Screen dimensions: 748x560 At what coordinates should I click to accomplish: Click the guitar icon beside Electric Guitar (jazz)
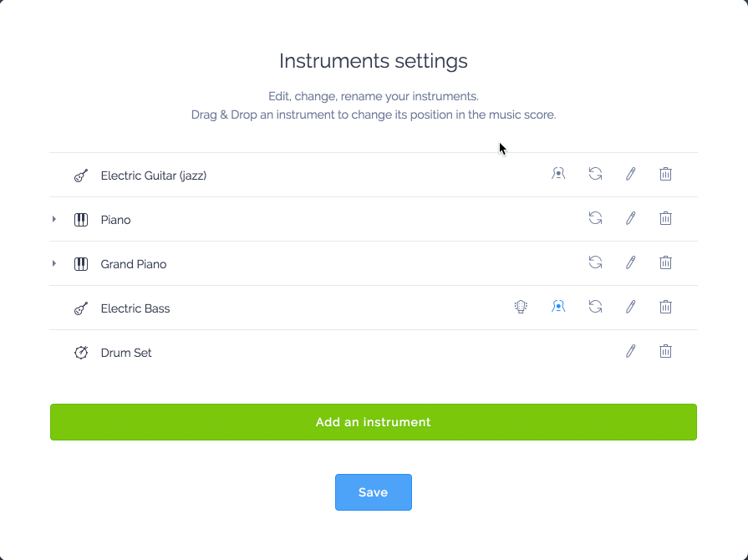point(81,176)
